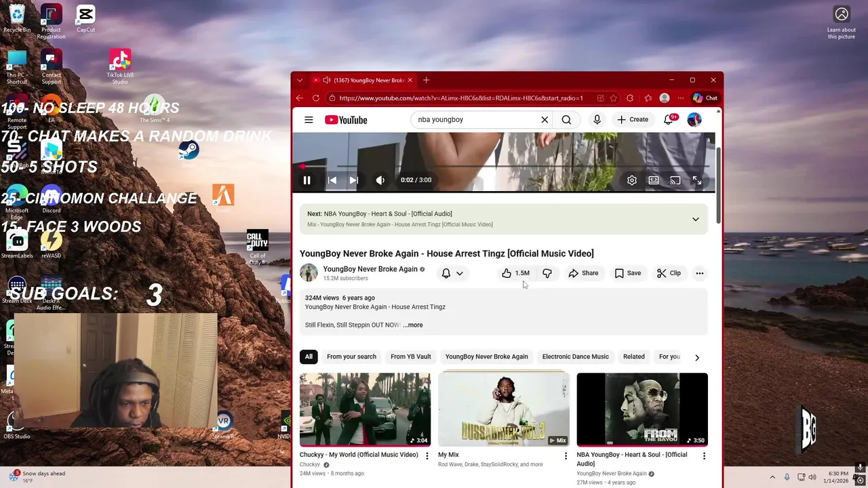Show hidden tray icons chevron
The image size is (868, 488).
pyautogui.click(x=772, y=477)
